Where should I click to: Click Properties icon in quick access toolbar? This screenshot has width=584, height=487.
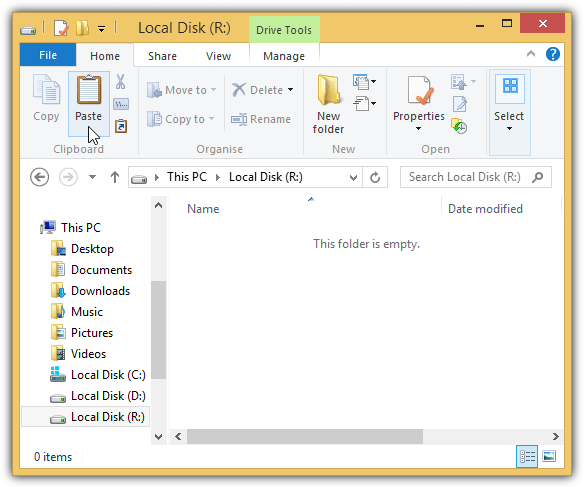[x=61, y=28]
